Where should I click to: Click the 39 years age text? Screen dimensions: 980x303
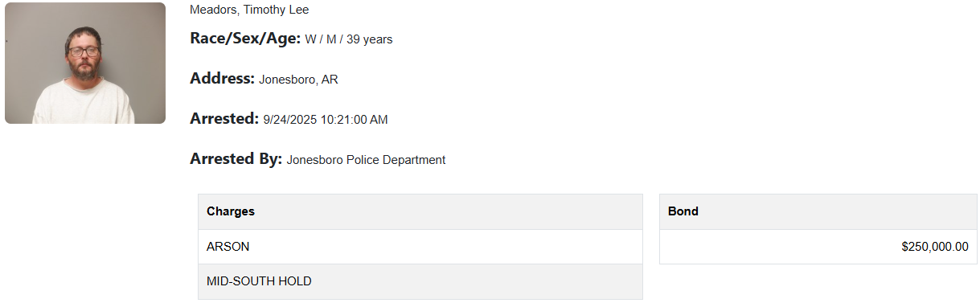pos(369,39)
